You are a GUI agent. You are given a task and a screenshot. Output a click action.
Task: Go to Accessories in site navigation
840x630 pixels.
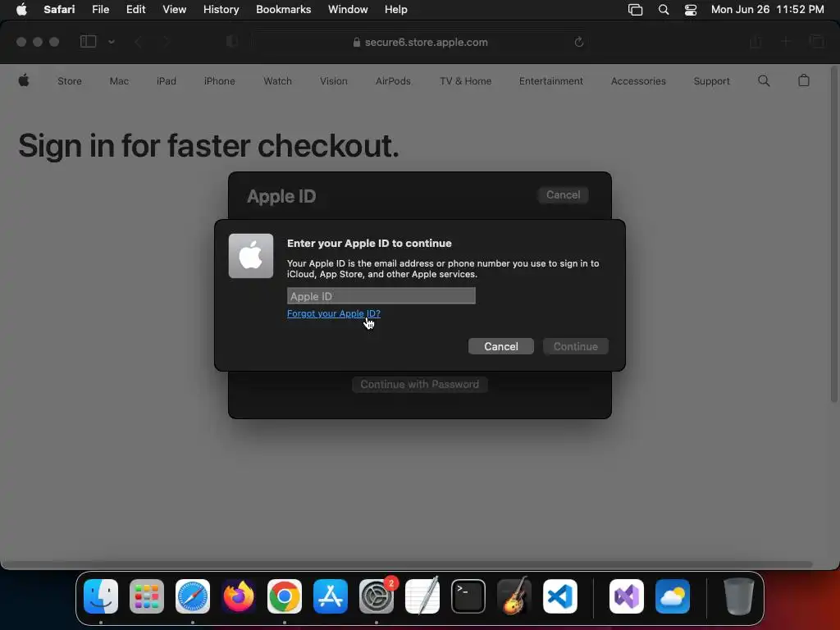tap(638, 81)
